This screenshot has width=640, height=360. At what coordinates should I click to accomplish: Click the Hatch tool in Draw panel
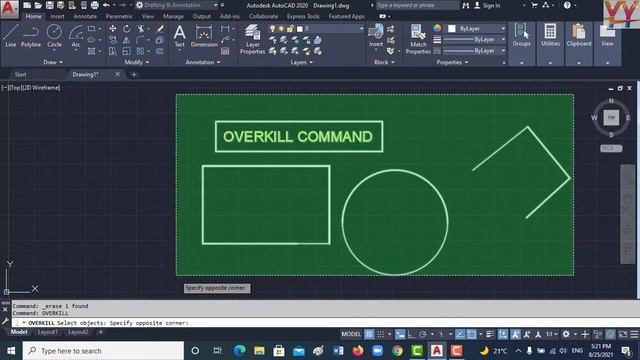click(91, 51)
